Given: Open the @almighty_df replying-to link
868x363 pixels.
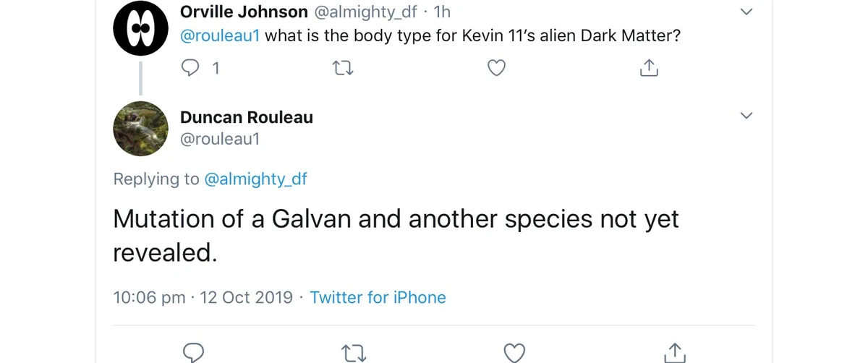Looking at the screenshot, I should 255,179.
